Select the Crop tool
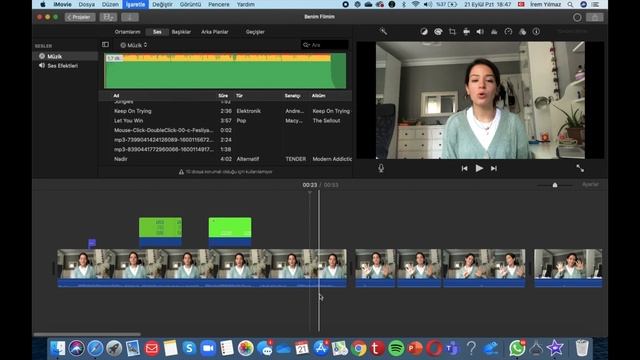The width and height of the screenshot is (640, 360). [452, 31]
